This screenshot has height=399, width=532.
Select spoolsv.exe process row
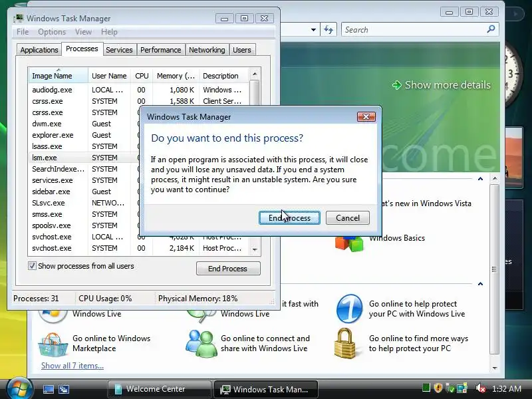point(84,225)
